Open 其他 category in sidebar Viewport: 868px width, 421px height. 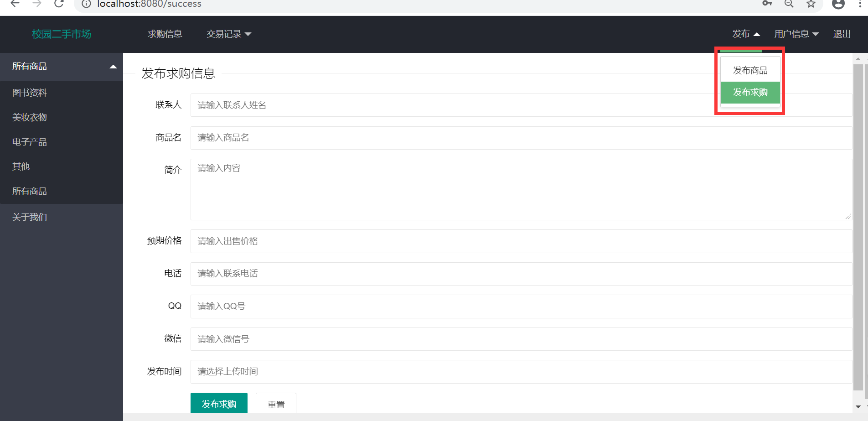tap(62, 167)
